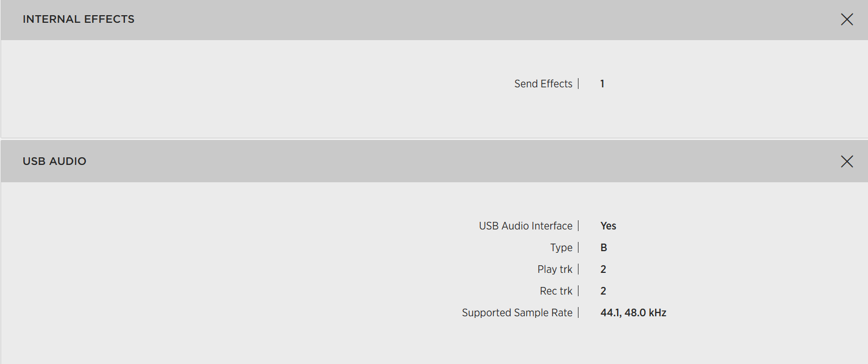Collapse the Internal Effects section with X
Viewport: 868px width, 364px height.
tap(847, 20)
